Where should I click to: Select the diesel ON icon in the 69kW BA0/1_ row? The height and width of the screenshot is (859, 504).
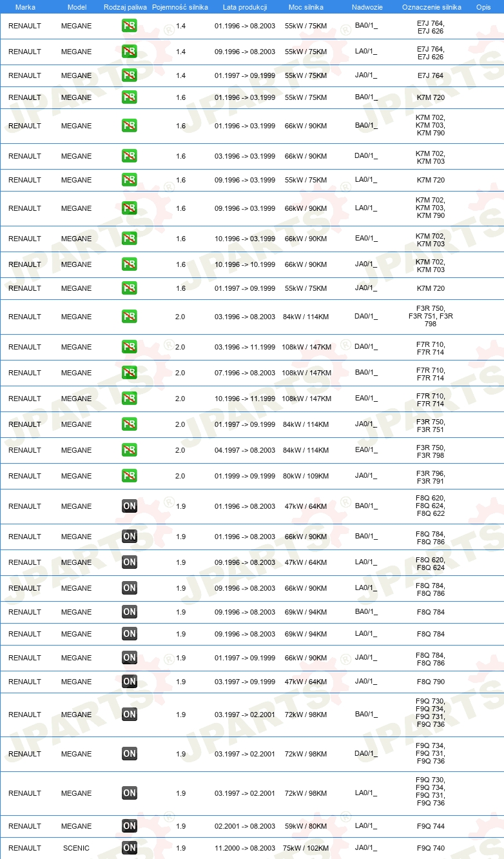point(129,612)
